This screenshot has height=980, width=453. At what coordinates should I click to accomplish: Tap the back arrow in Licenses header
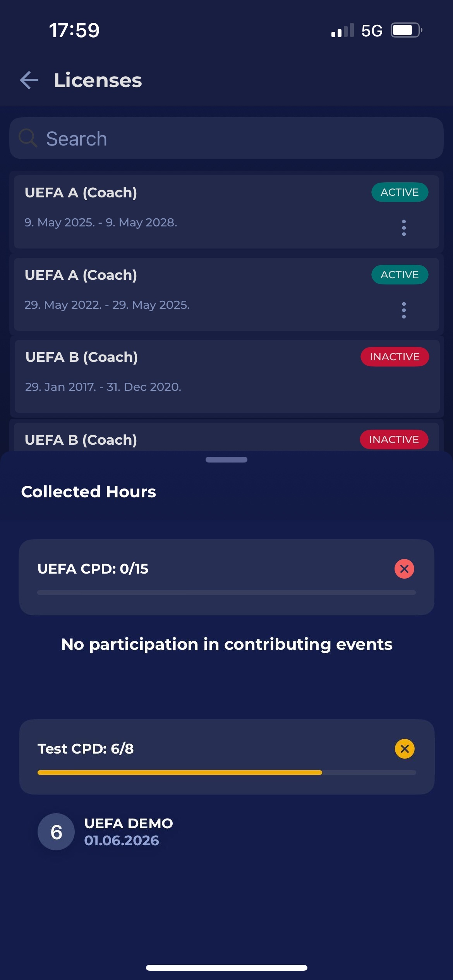(29, 80)
